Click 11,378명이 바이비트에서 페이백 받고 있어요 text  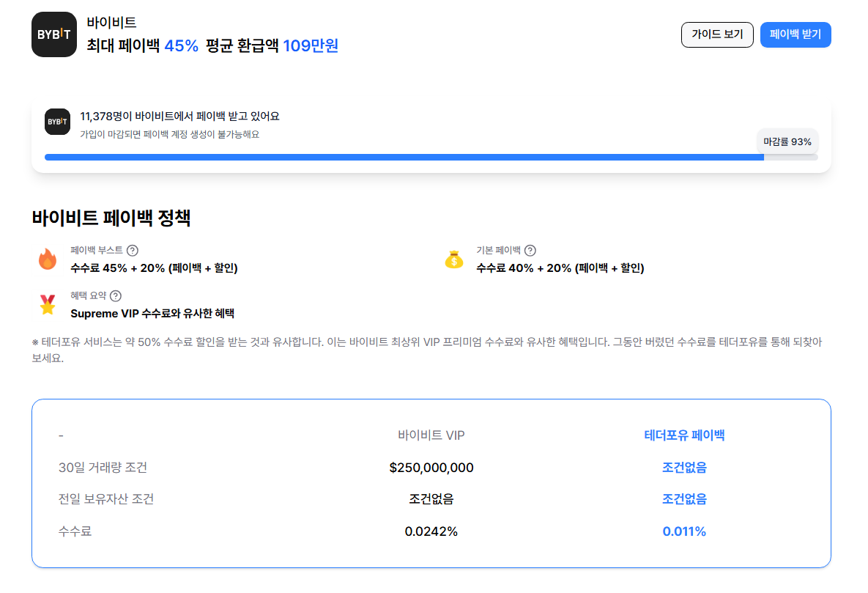coord(180,116)
